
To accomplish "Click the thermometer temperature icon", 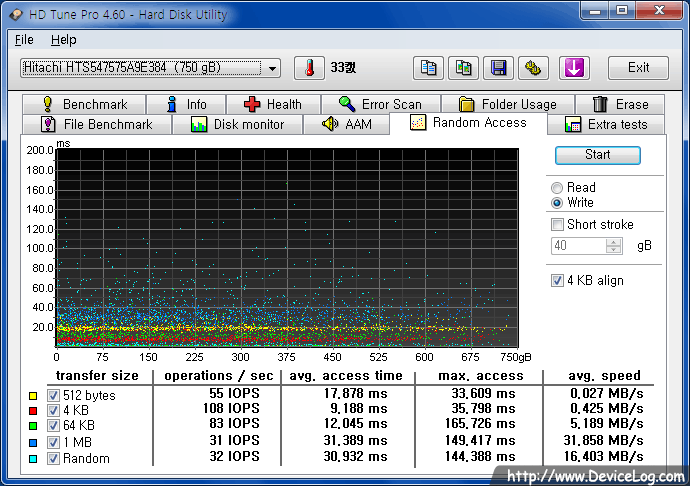I will [x=311, y=68].
